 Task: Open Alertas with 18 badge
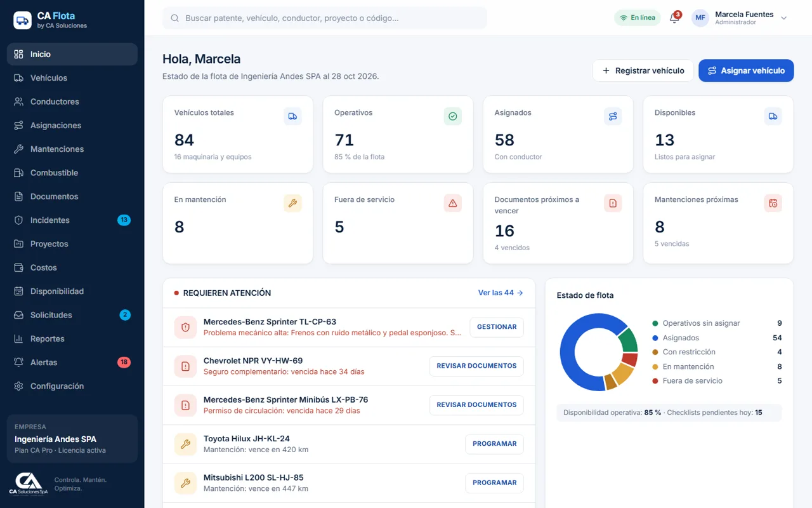coord(72,363)
